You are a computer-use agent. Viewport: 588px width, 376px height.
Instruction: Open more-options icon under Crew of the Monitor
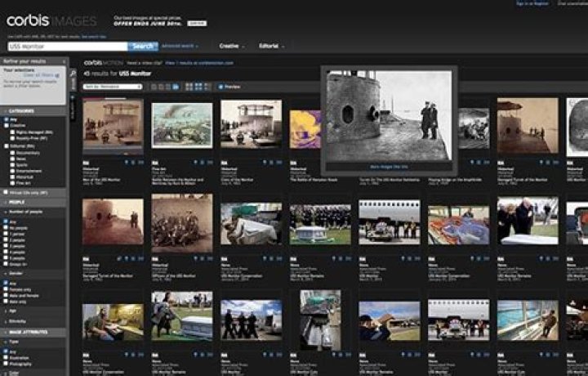279,163
